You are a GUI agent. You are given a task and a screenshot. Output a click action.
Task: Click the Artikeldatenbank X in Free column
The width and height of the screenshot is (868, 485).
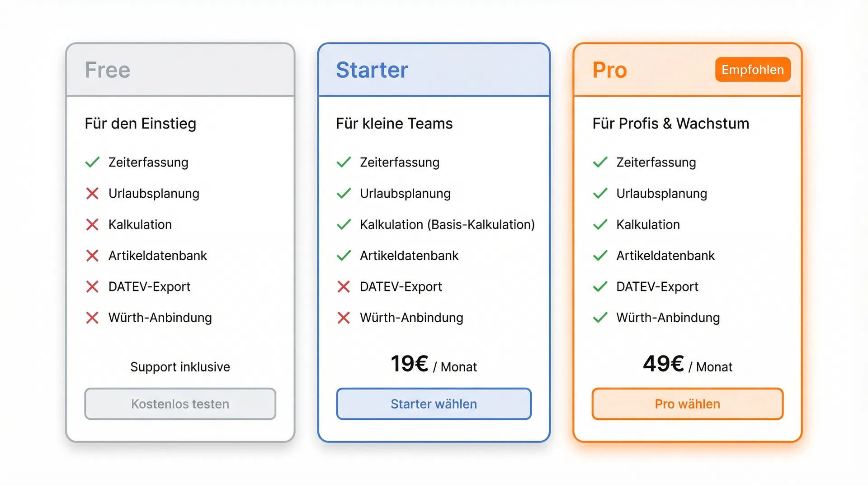92,256
